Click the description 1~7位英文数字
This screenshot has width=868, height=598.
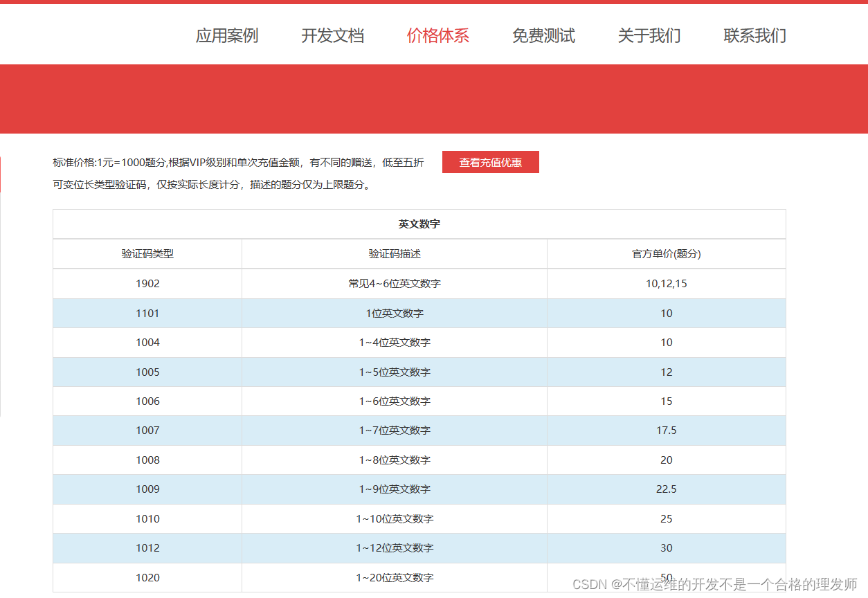point(395,431)
